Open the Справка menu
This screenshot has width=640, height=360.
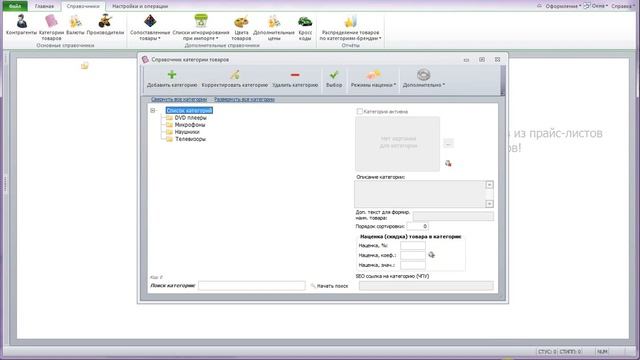point(623,6)
